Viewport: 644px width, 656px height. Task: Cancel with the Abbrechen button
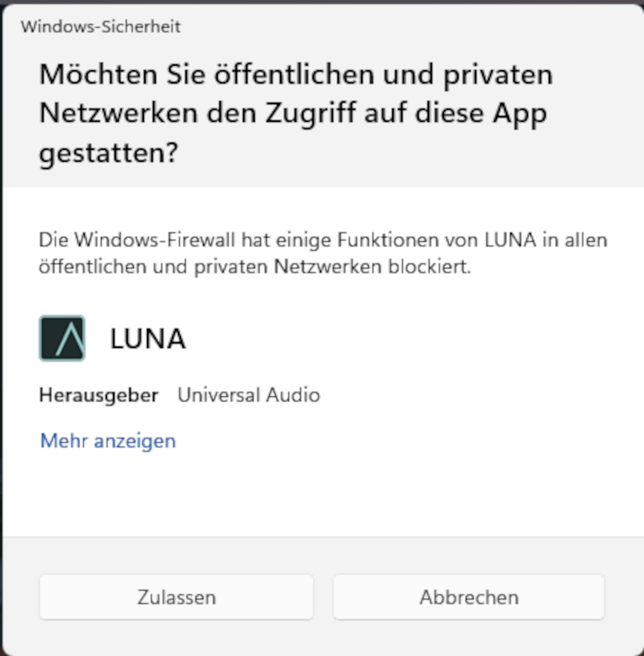469,597
